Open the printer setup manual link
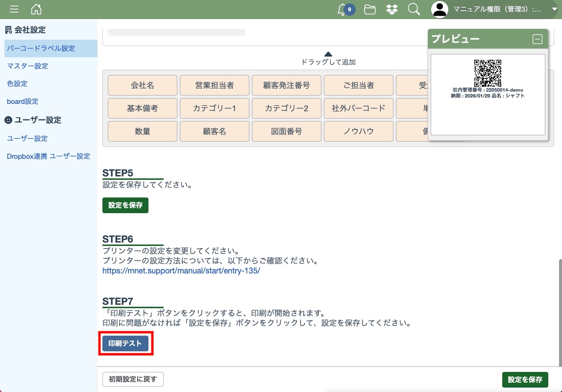This screenshot has width=562, height=392. click(x=181, y=270)
